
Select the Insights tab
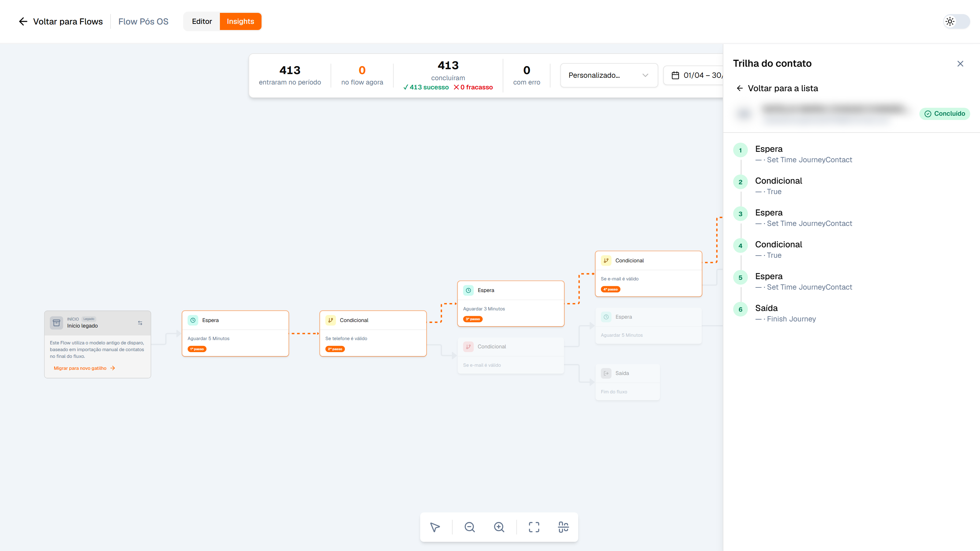pyautogui.click(x=240, y=21)
